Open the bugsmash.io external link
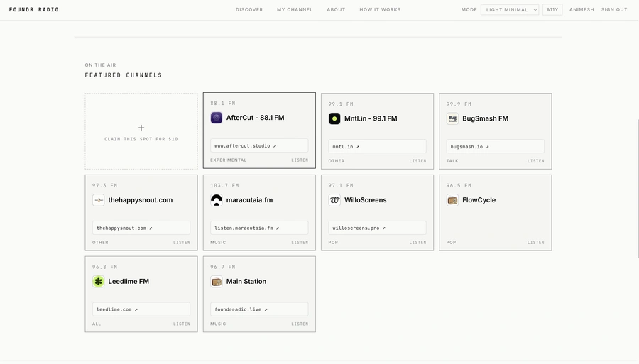Image resolution: width=639 pixels, height=364 pixels. (495, 146)
